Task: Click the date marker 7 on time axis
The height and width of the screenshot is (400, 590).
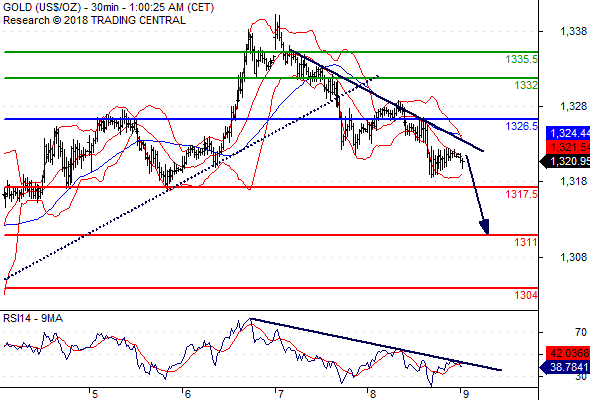Action: point(280,394)
